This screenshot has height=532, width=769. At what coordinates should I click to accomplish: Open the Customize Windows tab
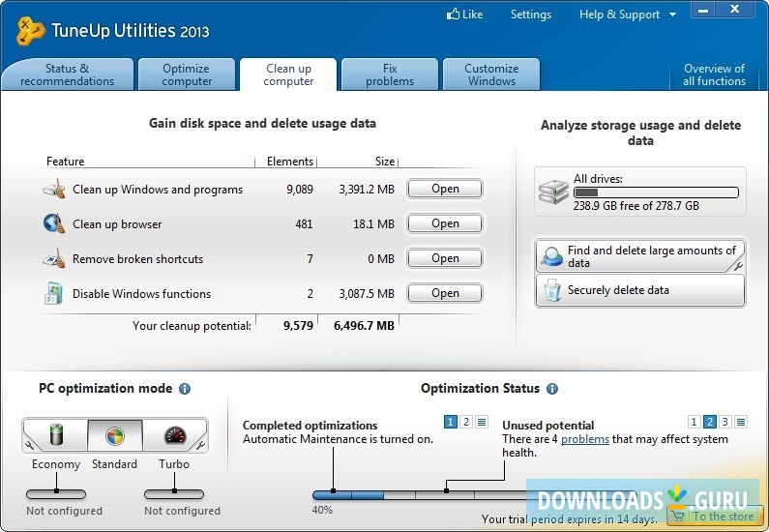tap(491, 74)
